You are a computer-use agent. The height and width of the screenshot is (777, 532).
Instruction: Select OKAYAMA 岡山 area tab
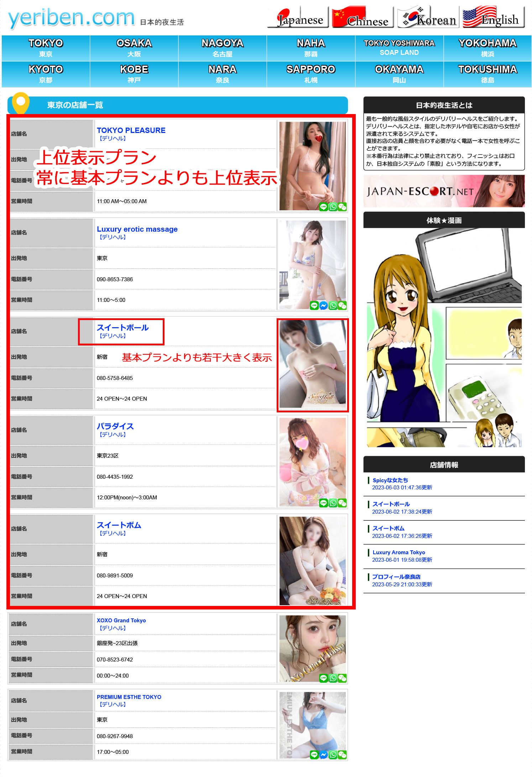pyautogui.click(x=399, y=74)
